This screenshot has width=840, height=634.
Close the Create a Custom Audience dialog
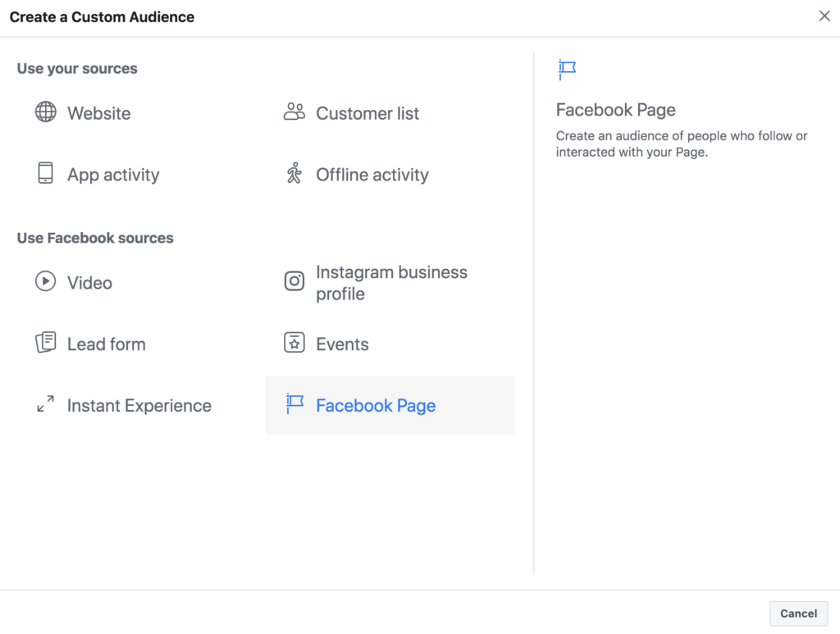(824, 16)
